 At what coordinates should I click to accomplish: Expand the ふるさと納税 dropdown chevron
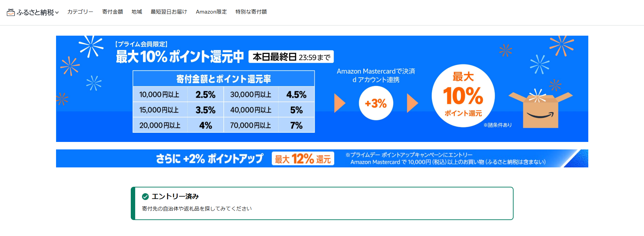57,13
